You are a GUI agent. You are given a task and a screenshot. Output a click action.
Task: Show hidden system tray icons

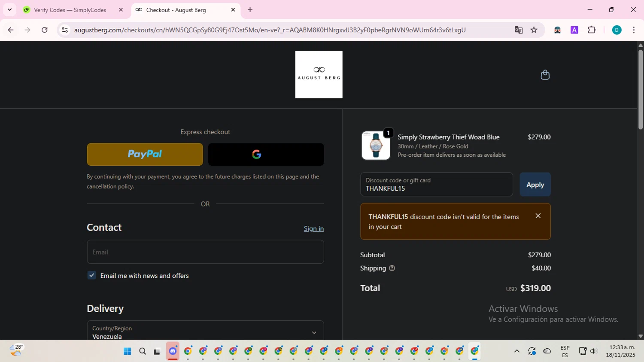point(517,351)
